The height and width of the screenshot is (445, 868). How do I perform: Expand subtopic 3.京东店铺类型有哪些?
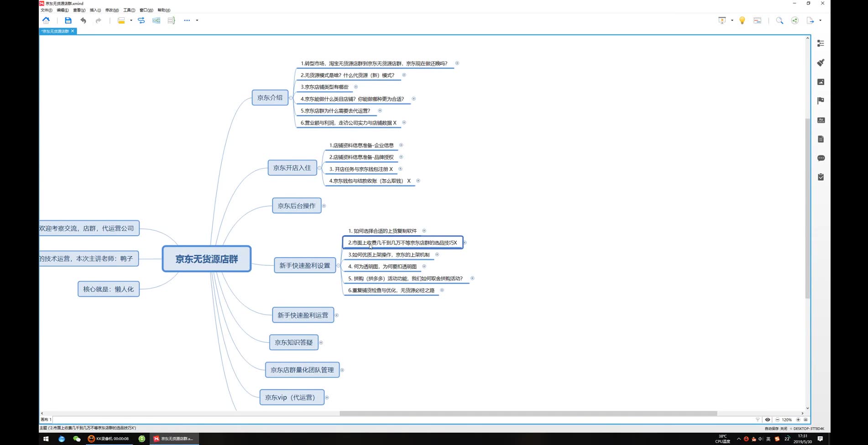[356, 87]
